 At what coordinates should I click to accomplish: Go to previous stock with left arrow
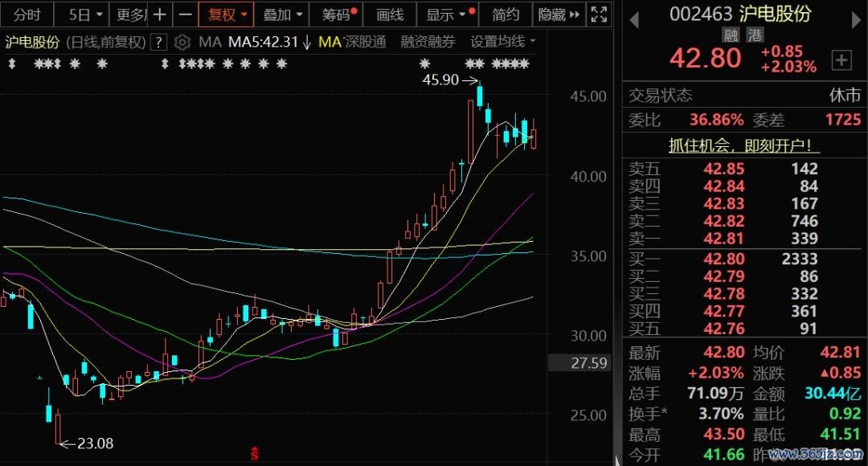pos(634,18)
